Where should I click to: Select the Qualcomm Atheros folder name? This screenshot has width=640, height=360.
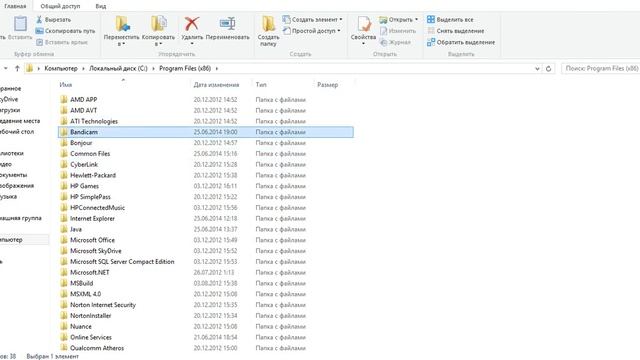pos(97,348)
